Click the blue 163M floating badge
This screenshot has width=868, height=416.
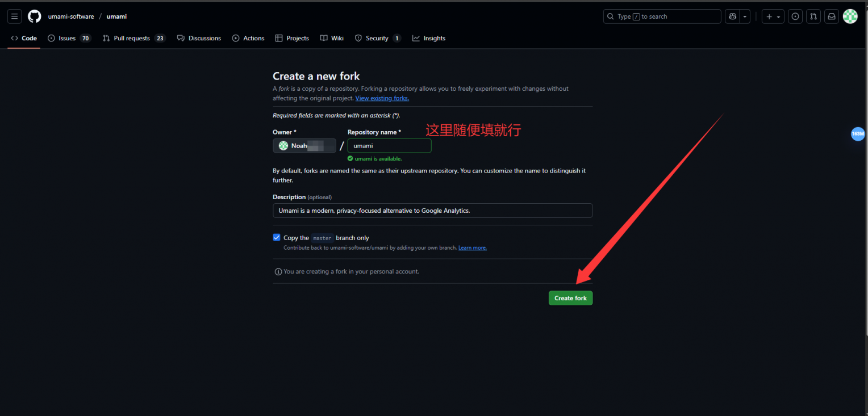coord(858,134)
